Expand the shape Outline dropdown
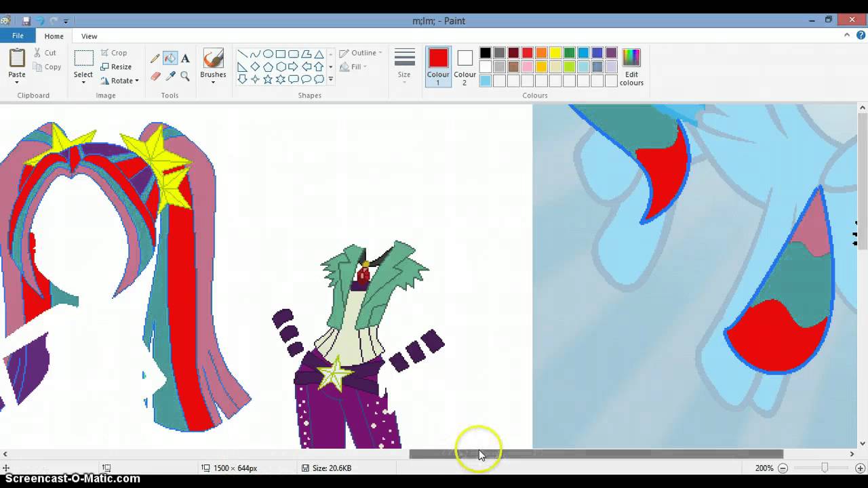This screenshot has height=488, width=868. click(x=361, y=53)
